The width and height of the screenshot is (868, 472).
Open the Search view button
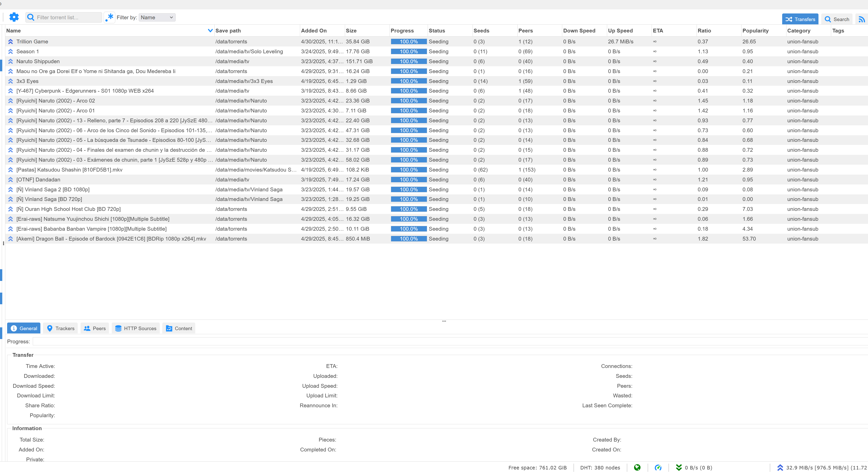click(837, 19)
